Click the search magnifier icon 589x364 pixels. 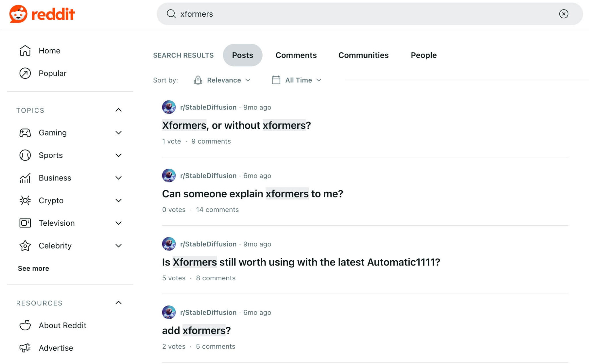pos(171,14)
